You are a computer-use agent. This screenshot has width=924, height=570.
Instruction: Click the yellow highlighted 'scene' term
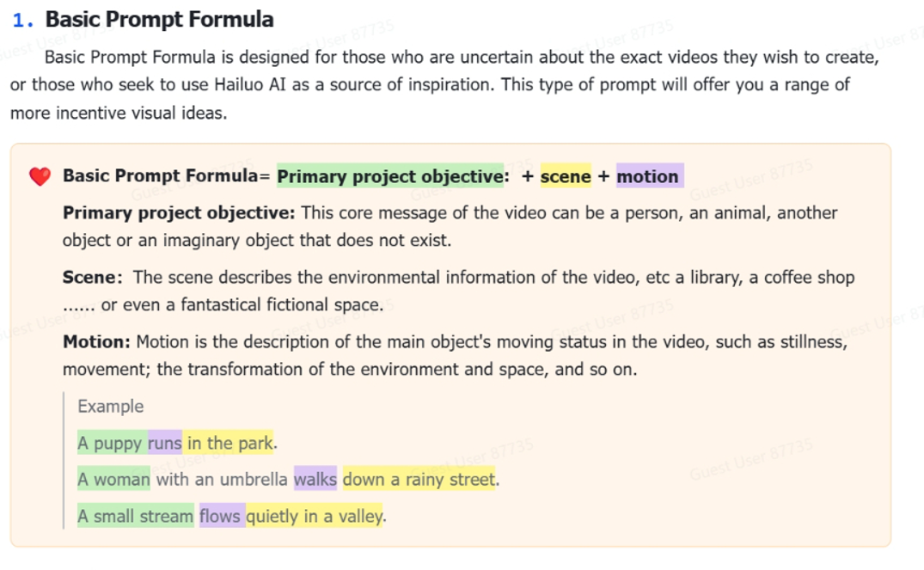pos(566,175)
